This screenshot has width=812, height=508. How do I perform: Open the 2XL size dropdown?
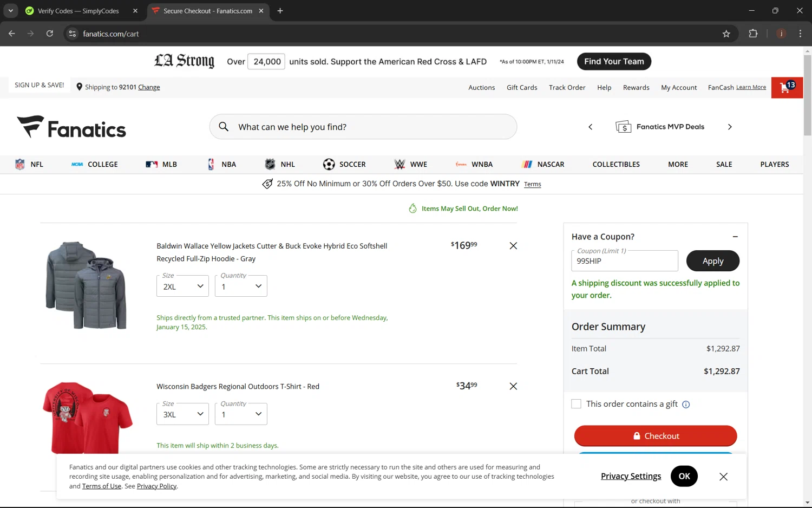tap(182, 286)
